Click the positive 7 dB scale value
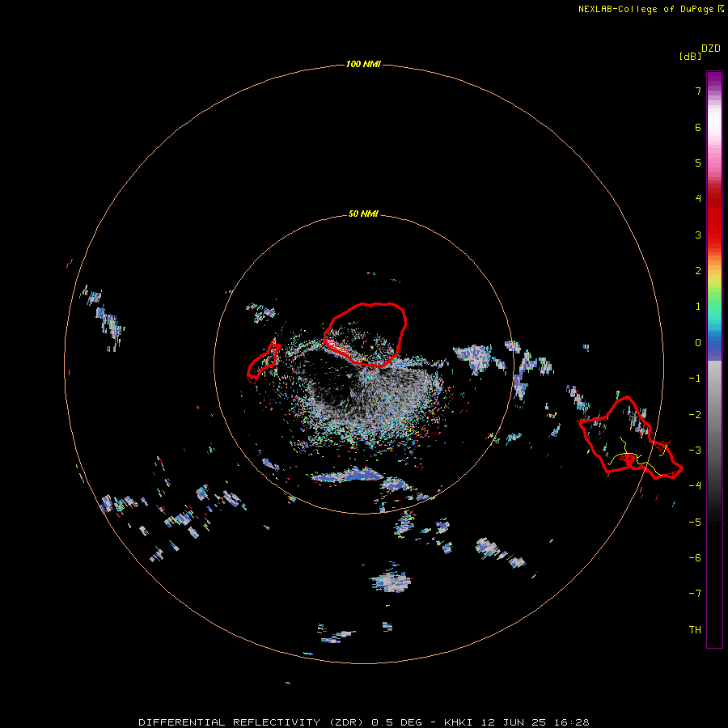This screenshot has width=728, height=728. click(x=698, y=91)
